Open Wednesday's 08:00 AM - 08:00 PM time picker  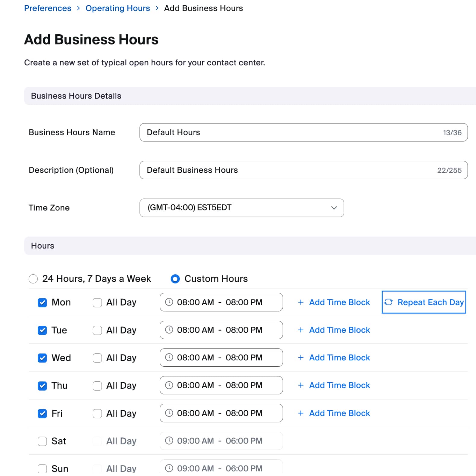(x=221, y=357)
